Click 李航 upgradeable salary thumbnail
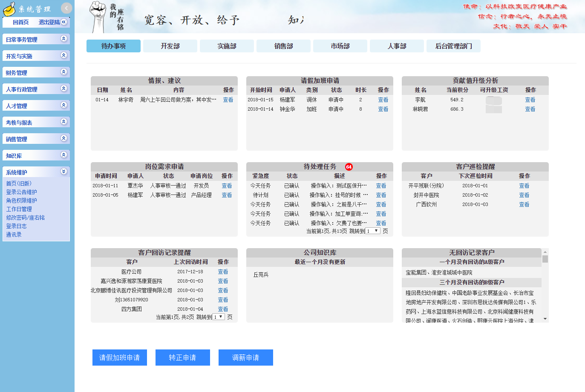 (x=494, y=100)
